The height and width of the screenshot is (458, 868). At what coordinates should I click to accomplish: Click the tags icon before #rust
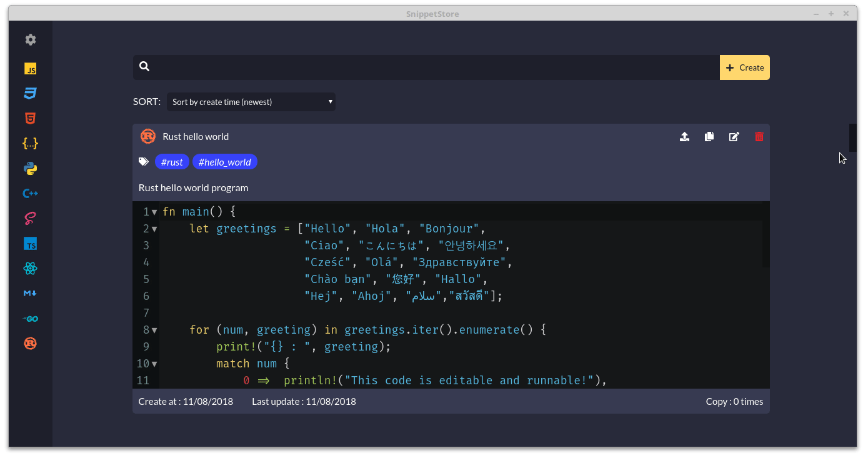pos(144,162)
